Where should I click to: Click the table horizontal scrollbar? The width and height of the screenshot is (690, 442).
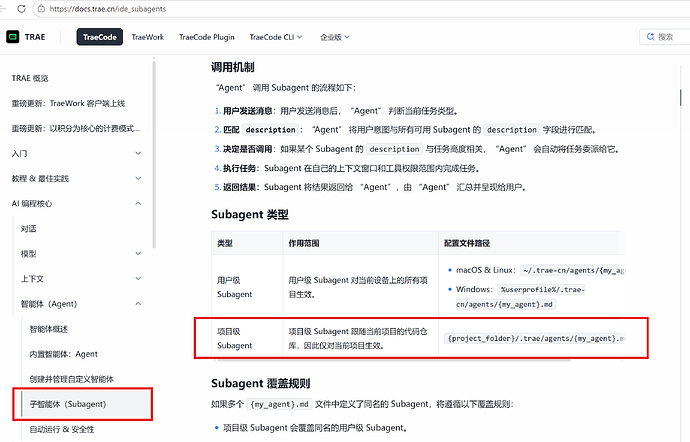pos(394,361)
